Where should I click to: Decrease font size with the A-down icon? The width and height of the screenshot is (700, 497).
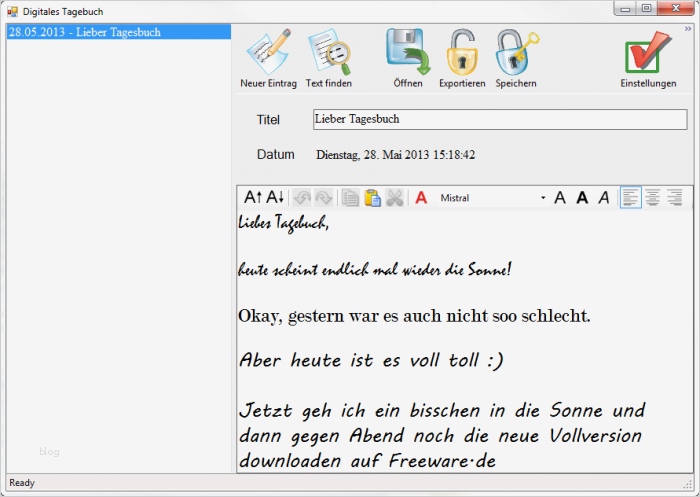275,197
